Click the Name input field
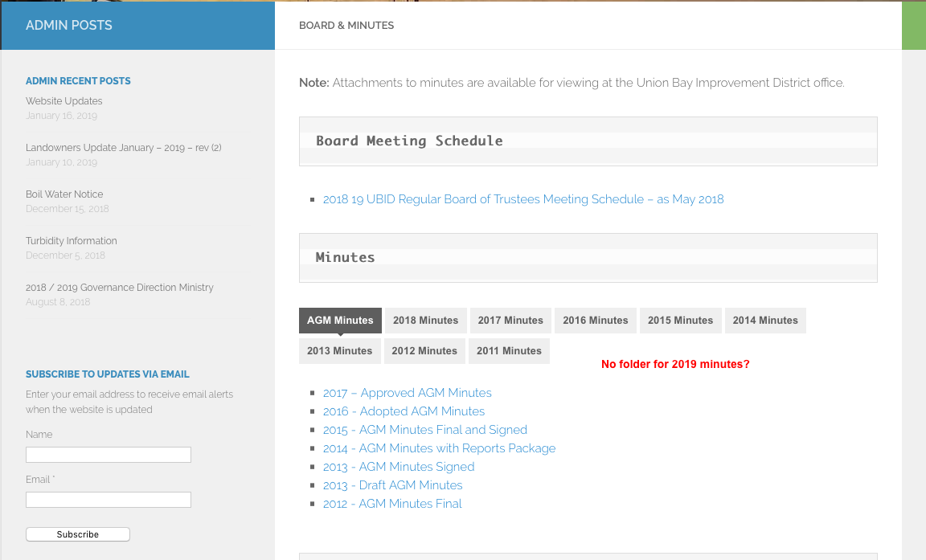The width and height of the screenshot is (926, 560). pos(109,455)
